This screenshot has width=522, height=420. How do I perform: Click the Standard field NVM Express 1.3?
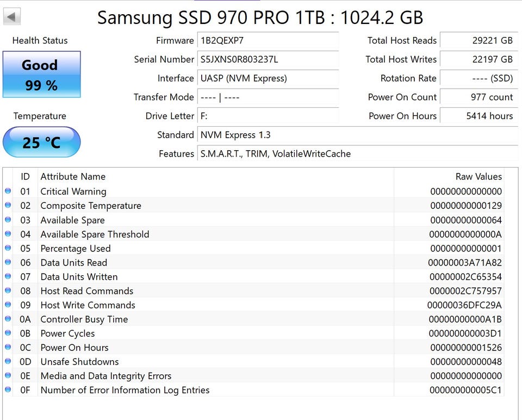click(x=358, y=135)
